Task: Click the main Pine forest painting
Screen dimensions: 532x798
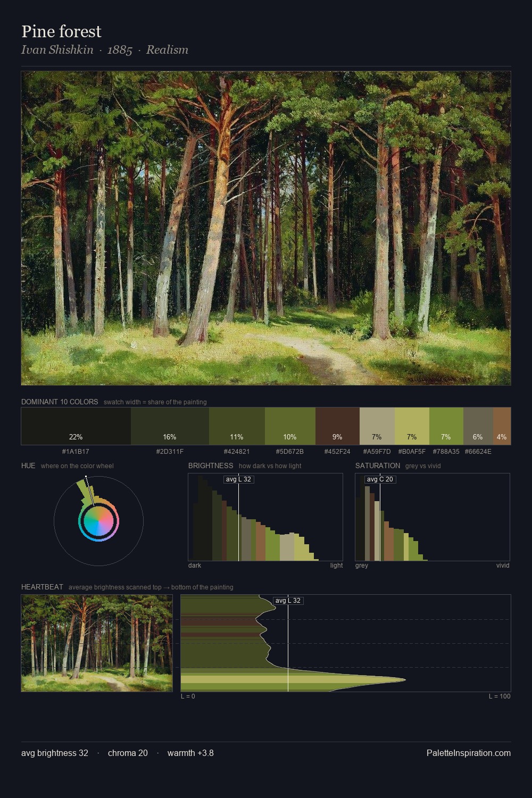Action: point(266,228)
